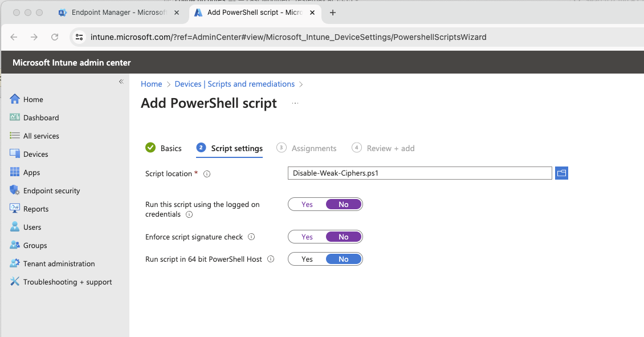The height and width of the screenshot is (337, 644).
Task: Open Tenant administration
Action: 52,264
